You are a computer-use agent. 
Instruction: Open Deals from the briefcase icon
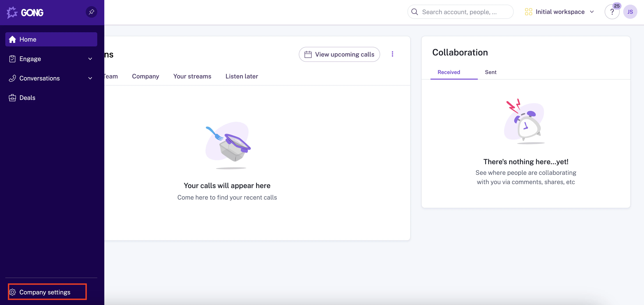(x=12, y=98)
